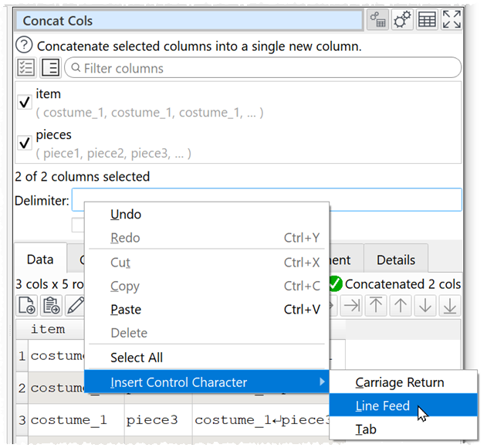
Task: Uncheck the item column checkbox
Action: click(x=25, y=103)
